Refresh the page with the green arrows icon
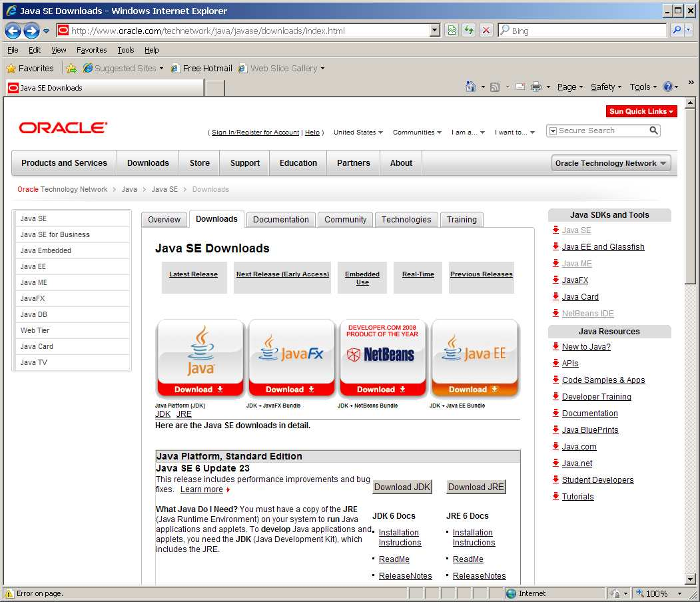Image resolution: width=700 pixels, height=602 pixels. [469, 31]
